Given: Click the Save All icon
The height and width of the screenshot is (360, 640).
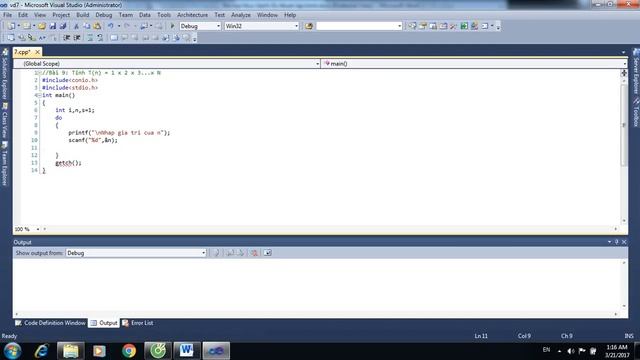Looking at the screenshot, I should (63, 26).
